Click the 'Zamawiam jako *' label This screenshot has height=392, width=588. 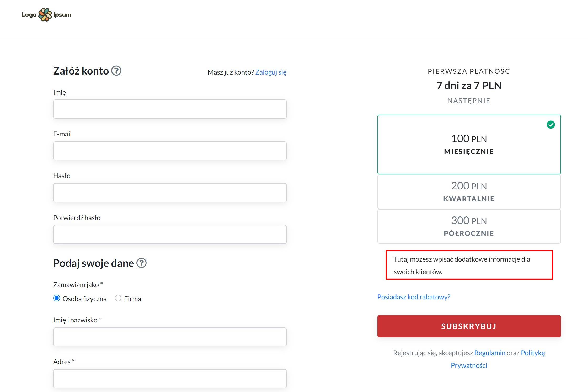click(78, 285)
